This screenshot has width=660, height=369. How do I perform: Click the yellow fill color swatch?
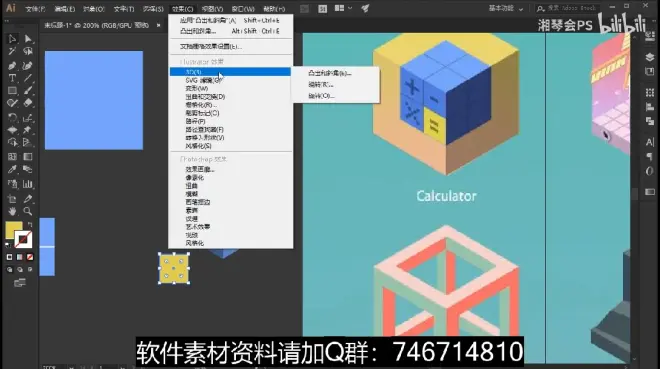tap(13, 230)
